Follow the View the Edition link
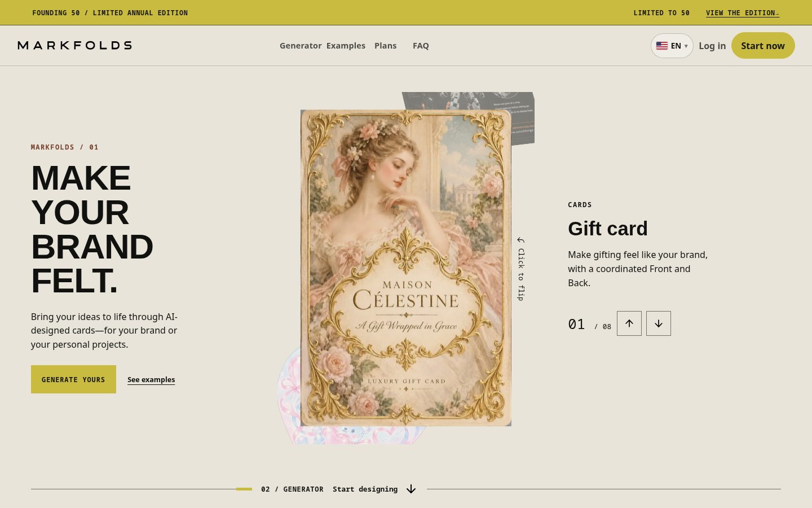The height and width of the screenshot is (508, 812). click(x=743, y=13)
